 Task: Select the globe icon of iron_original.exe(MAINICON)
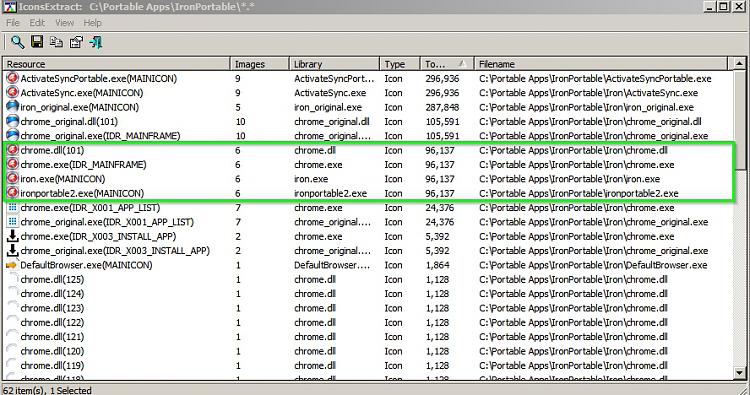12,107
